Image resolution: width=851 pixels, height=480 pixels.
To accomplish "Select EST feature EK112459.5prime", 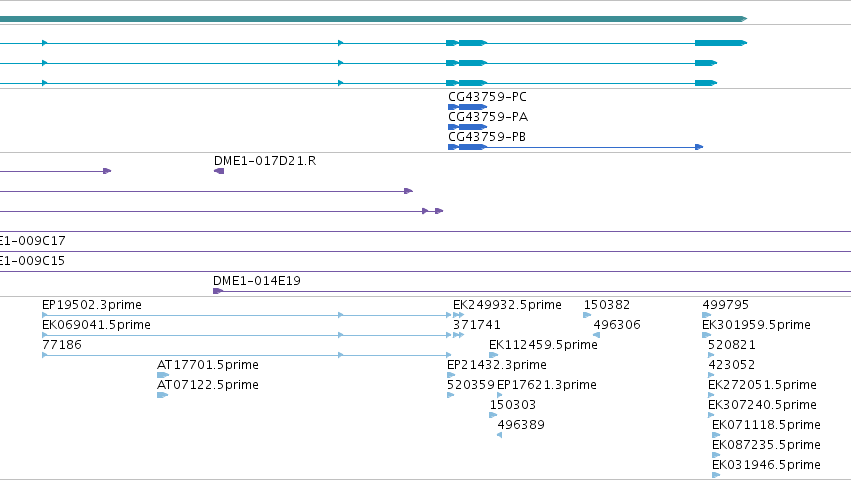I will tap(543, 345).
